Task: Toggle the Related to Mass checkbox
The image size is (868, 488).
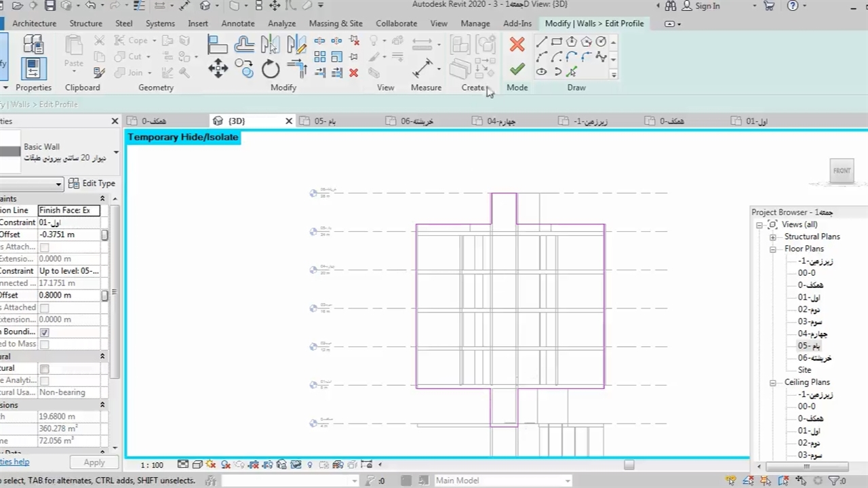Action: (x=45, y=344)
